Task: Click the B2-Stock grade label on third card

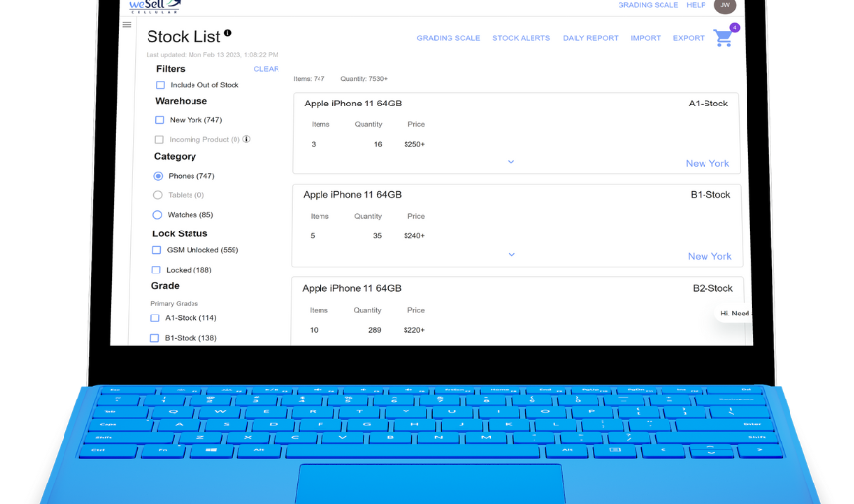Action: pyautogui.click(x=712, y=288)
